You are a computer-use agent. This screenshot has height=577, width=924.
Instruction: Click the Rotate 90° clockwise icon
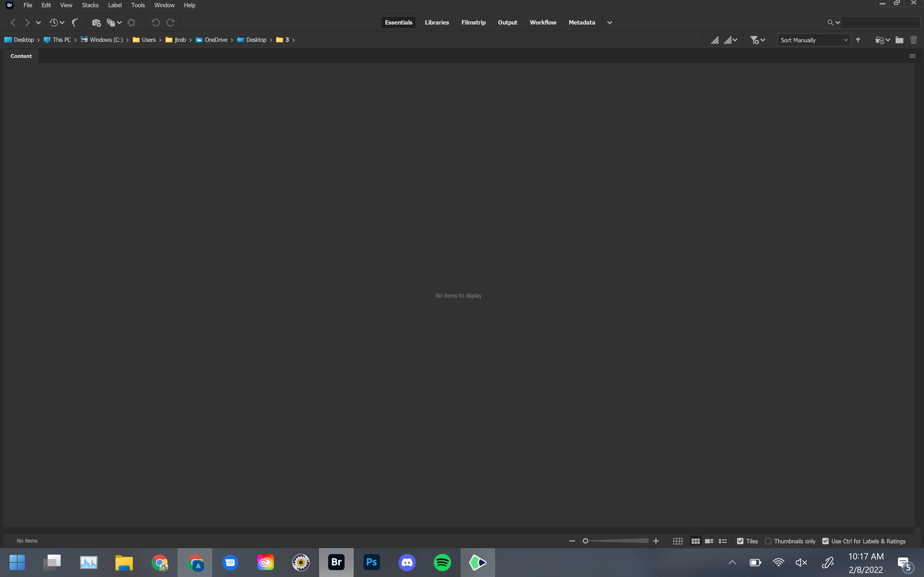point(171,23)
